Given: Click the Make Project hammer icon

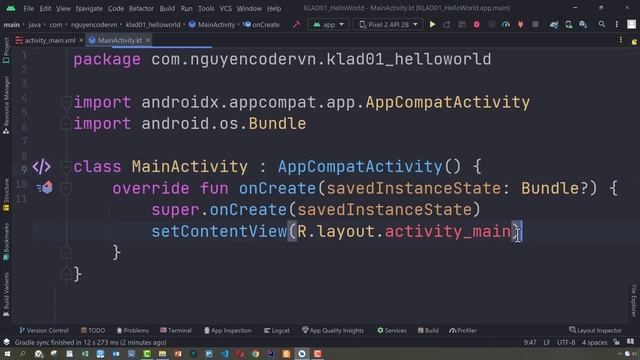Looking at the screenshot, I should 297,24.
